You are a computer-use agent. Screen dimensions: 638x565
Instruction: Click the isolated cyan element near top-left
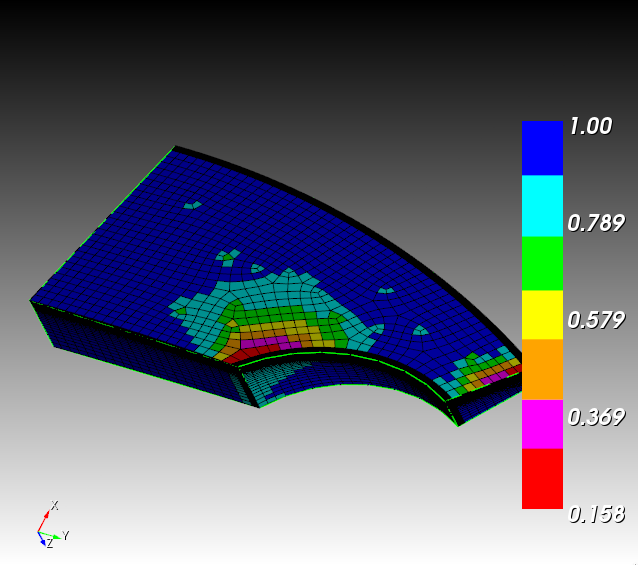click(192, 205)
